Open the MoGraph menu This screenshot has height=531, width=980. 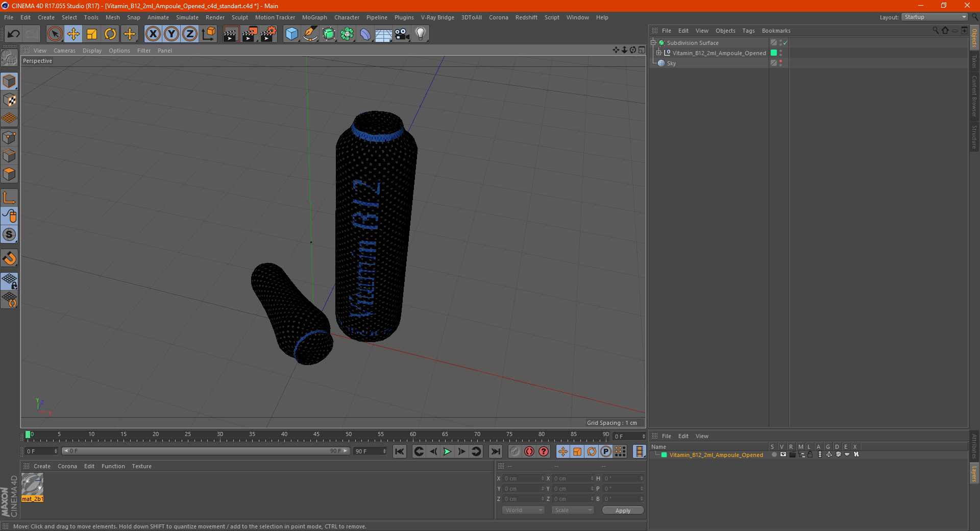coord(314,17)
